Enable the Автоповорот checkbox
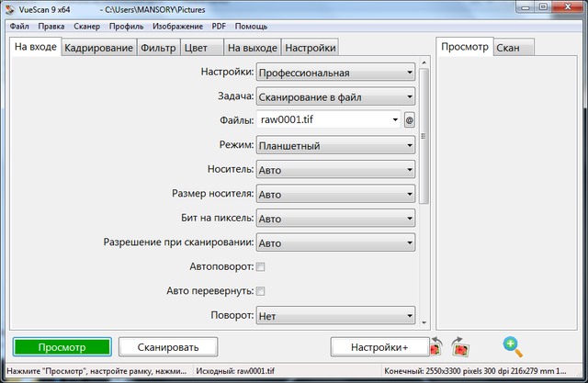The height and width of the screenshot is (383, 588). pyautogui.click(x=260, y=267)
